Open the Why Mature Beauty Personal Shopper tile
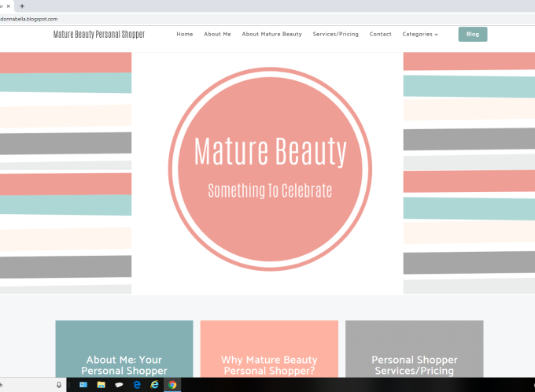Image resolution: width=535 pixels, height=392 pixels. (x=269, y=349)
